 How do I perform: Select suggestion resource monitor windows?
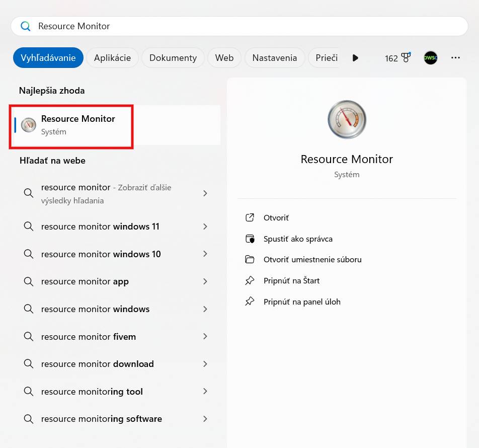click(116, 309)
